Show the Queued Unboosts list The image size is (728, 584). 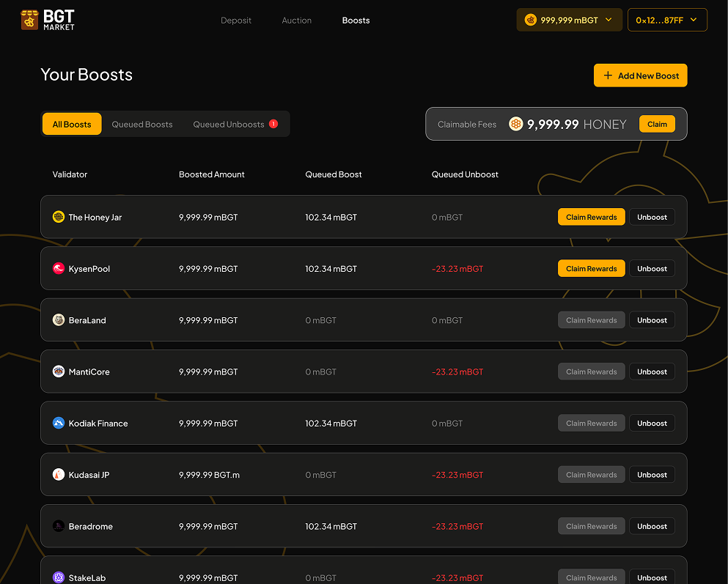coord(229,125)
